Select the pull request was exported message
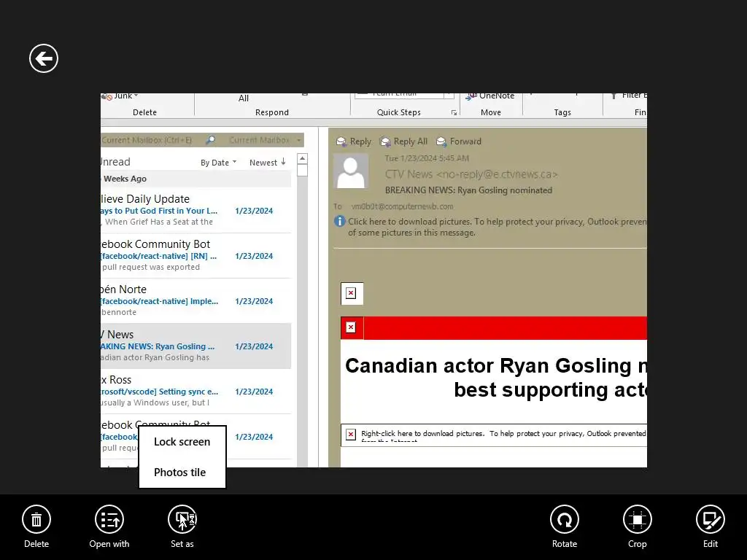747x560 pixels. coord(196,255)
